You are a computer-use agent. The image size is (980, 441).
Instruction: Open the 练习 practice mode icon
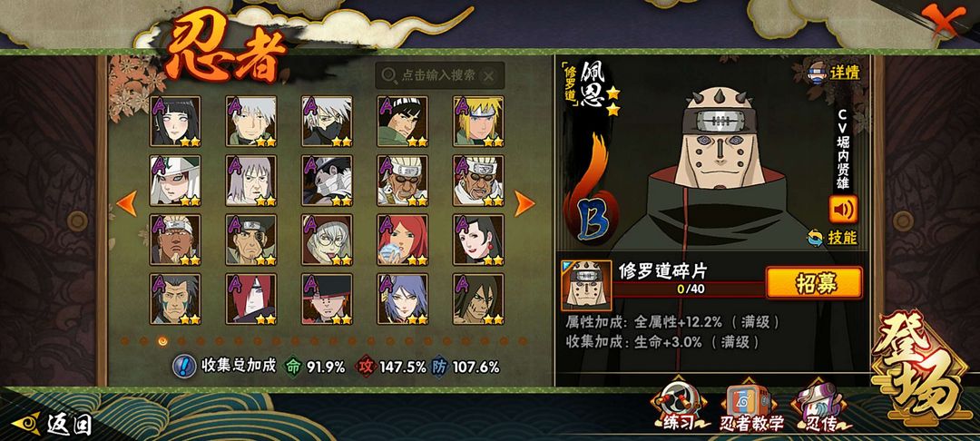(x=680, y=407)
